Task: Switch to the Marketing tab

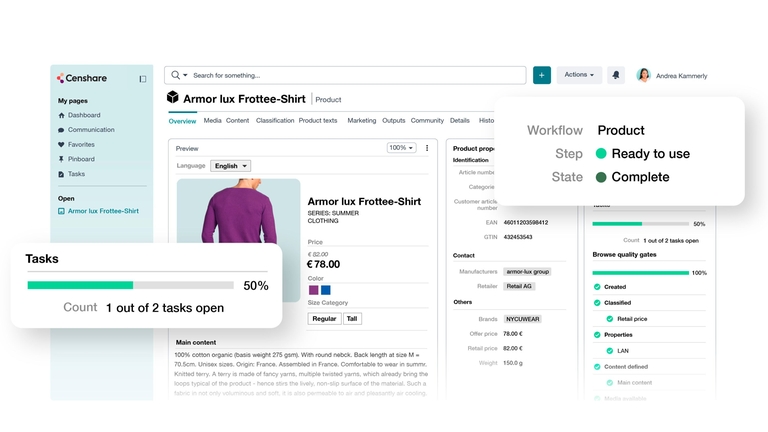Action: tap(362, 120)
